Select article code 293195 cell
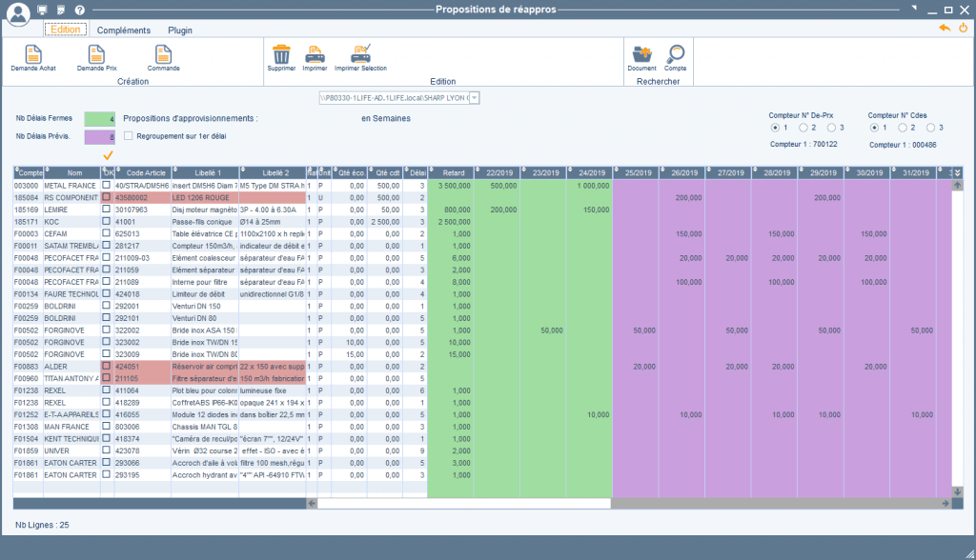This screenshot has width=976, height=560. tap(143, 474)
